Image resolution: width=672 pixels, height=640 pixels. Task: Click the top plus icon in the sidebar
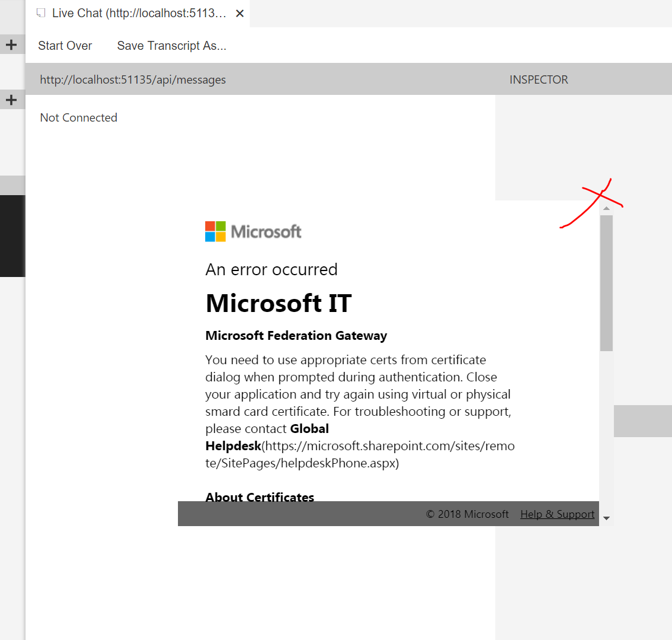coord(12,44)
